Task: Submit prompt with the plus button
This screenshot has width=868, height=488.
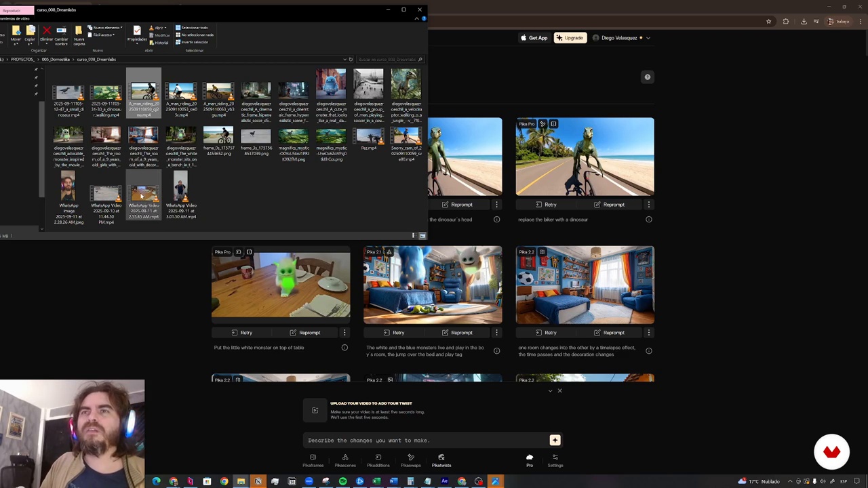Action: (x=555, y=440)
